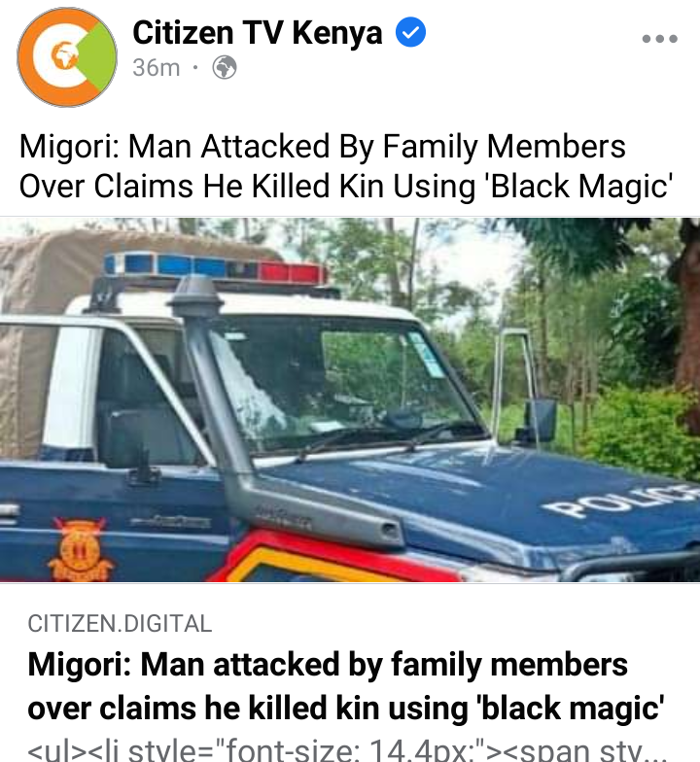The height and width of the screenshot is (762, 700).
Task: Click the word Kenya in page title
Action: (337, 33)
